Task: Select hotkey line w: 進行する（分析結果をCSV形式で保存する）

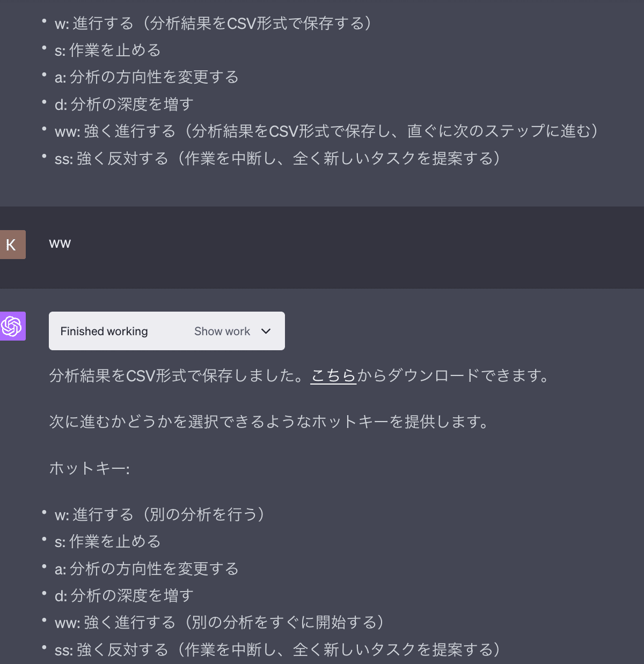Action: tap(213, 23)
